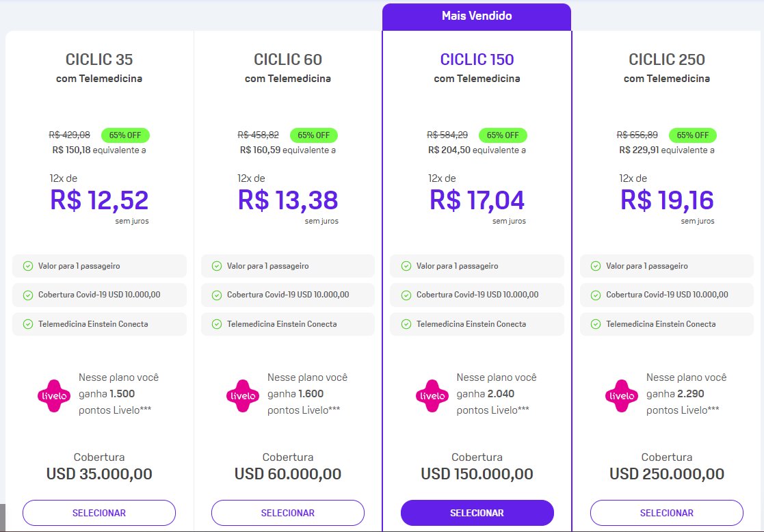Viewport: 764px width, 532px height.
Task: Select the CICLIC 150 best-seller plan
Action: coord(477,513)
